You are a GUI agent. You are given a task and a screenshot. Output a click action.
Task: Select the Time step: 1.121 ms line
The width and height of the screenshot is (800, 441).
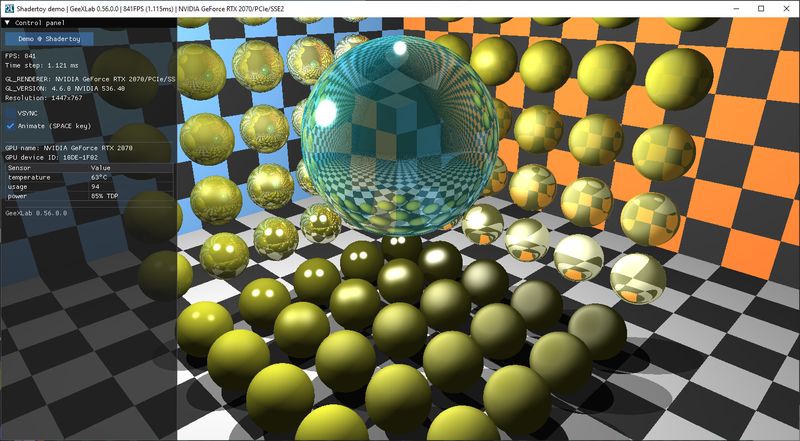42,65
